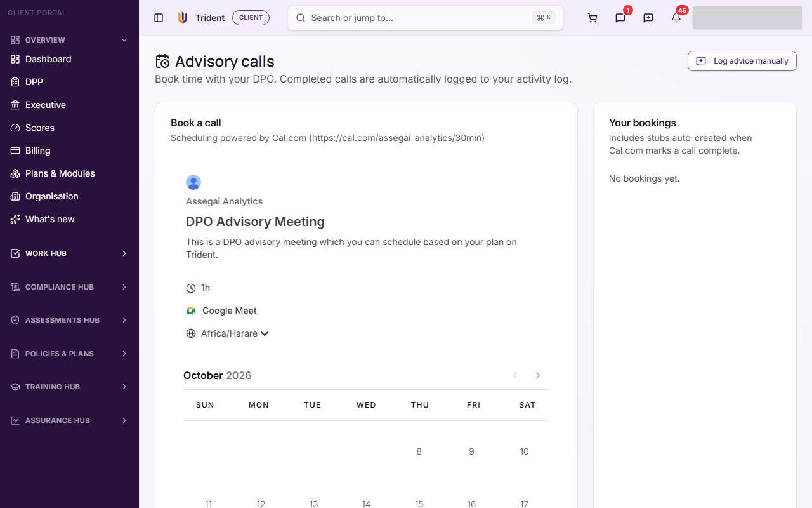
Task: Go to next month in calendar
Action: click(538, 375)
